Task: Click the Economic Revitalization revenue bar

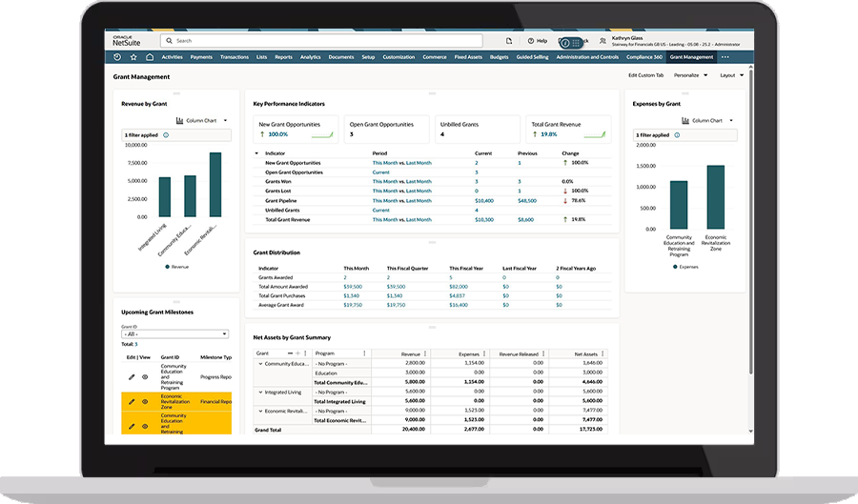Action: click(x=215, y=185)
